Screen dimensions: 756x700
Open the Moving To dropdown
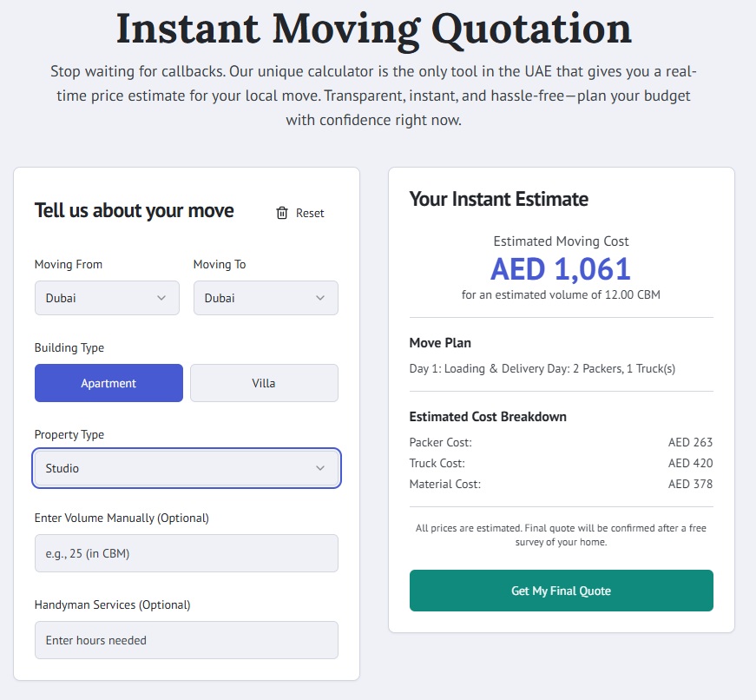pos(266,298)
